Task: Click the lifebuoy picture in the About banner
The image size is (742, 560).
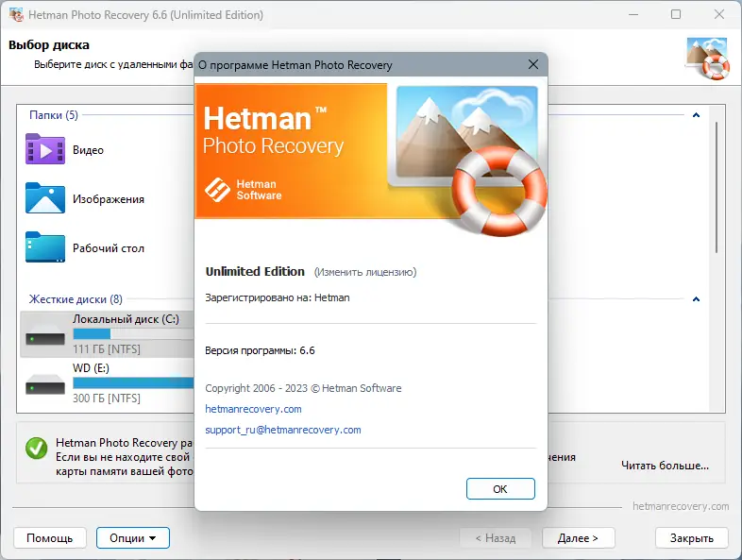Action: coord(499,191)
